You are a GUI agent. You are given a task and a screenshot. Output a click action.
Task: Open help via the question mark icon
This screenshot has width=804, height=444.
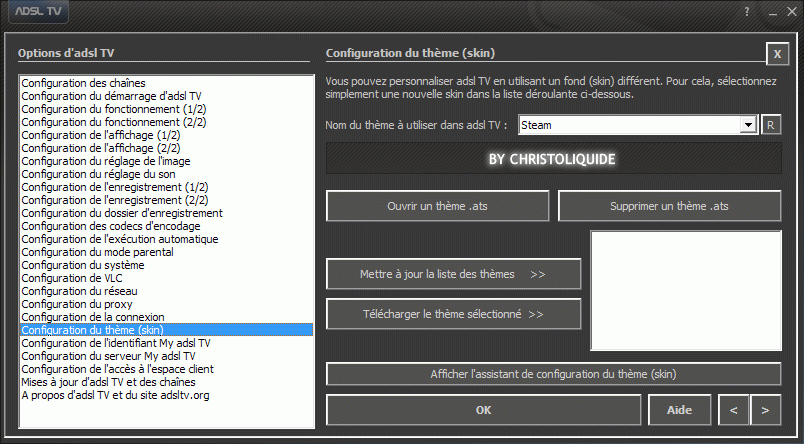pyautogui.click(x=747, y=12)
